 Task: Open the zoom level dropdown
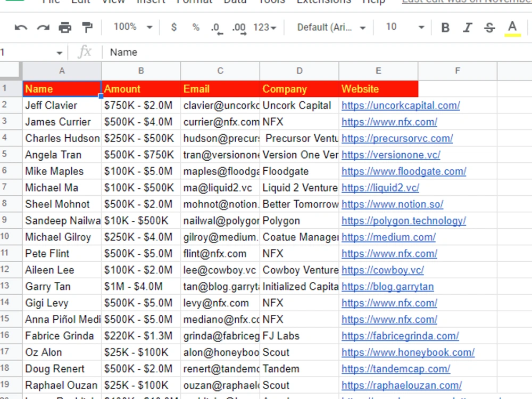pos(131,27)
